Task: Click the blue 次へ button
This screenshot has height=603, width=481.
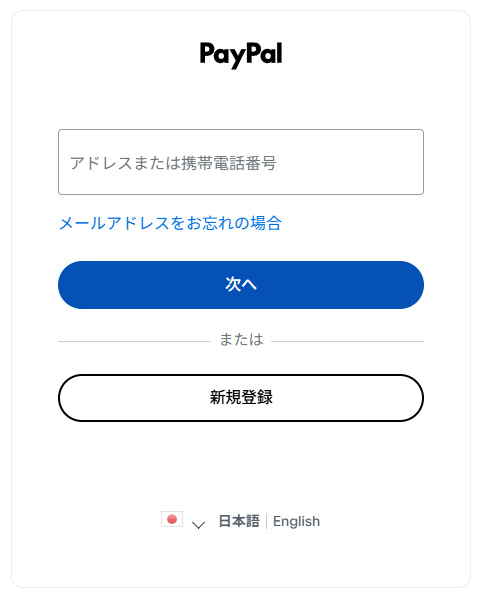Action: (241, 285)
